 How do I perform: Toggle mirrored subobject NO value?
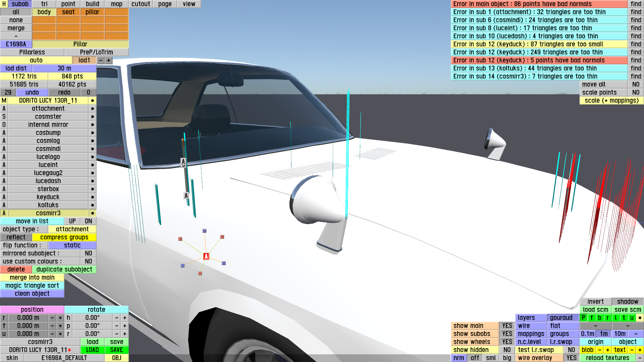coord(88,253)
